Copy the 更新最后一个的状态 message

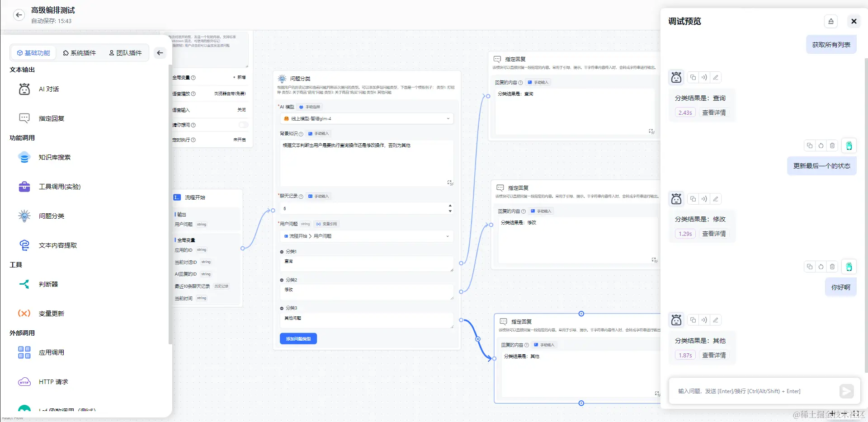(x=810, y=145)
